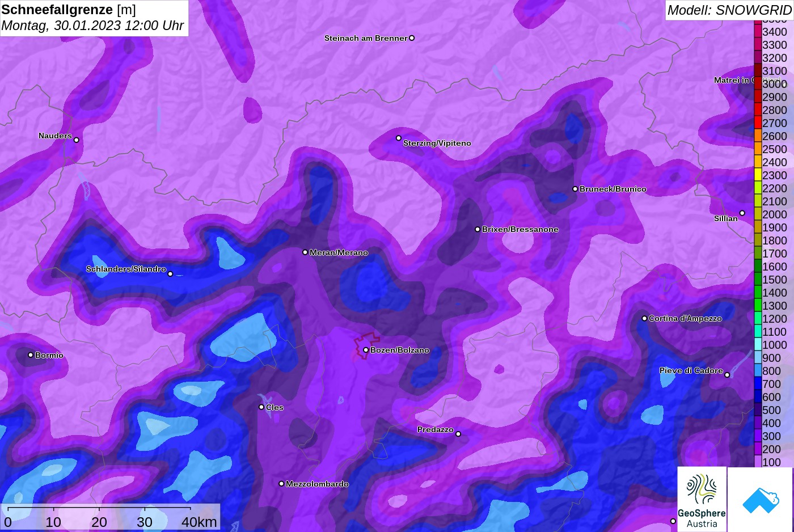Click the Schneefallgrenze [m] title
This screenshot has height=532, width=794.
click(69, 10)
